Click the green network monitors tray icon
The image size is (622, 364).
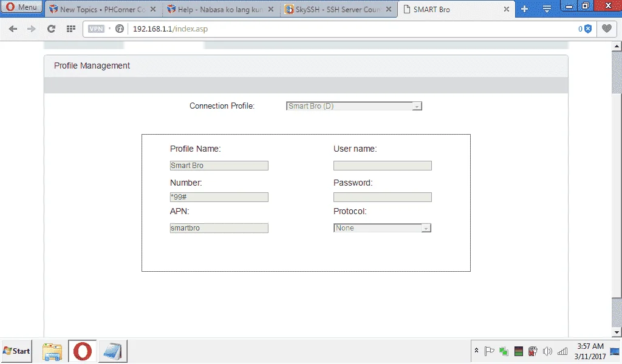tap(504, 351)
